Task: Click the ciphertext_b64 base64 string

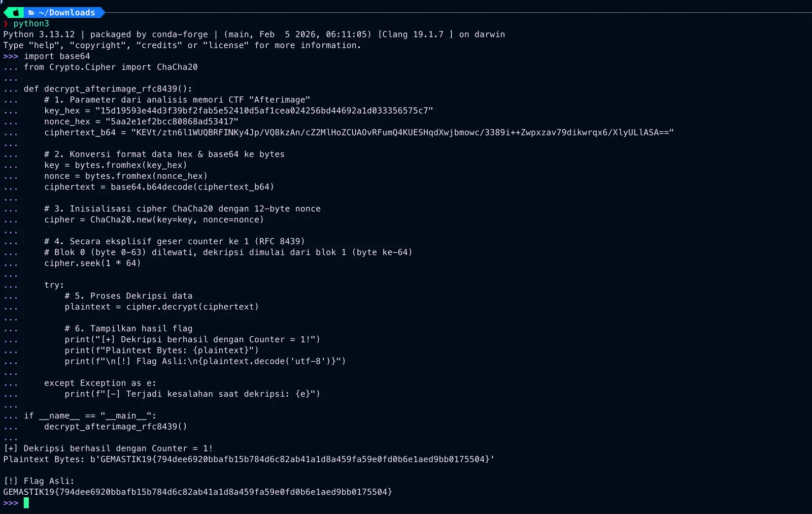Action: pos(402,133)
